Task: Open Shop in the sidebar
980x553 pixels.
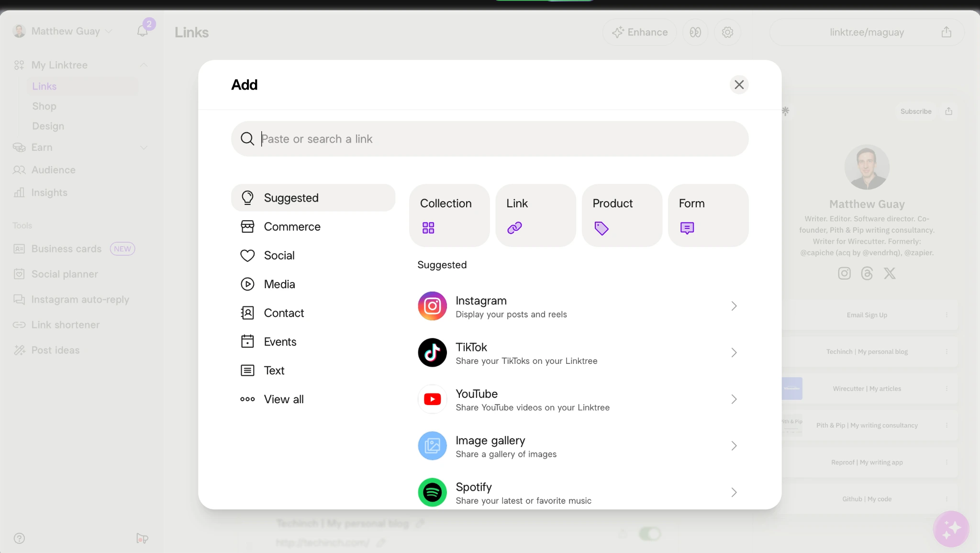Action: pyautogui.click(x=45, y=106)
